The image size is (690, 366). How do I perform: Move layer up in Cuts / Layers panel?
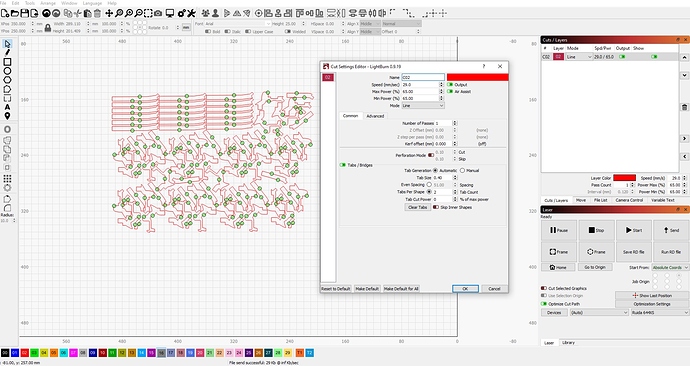[684, 57]
